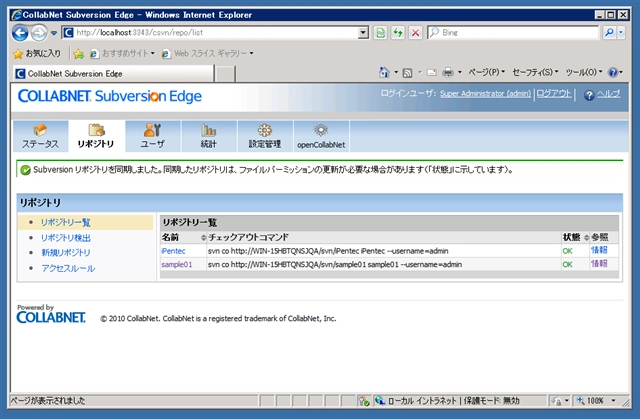Click the status bar pop-up blocker icon
The height and width of the screenshot is (419, 640).
pos(364,401)
